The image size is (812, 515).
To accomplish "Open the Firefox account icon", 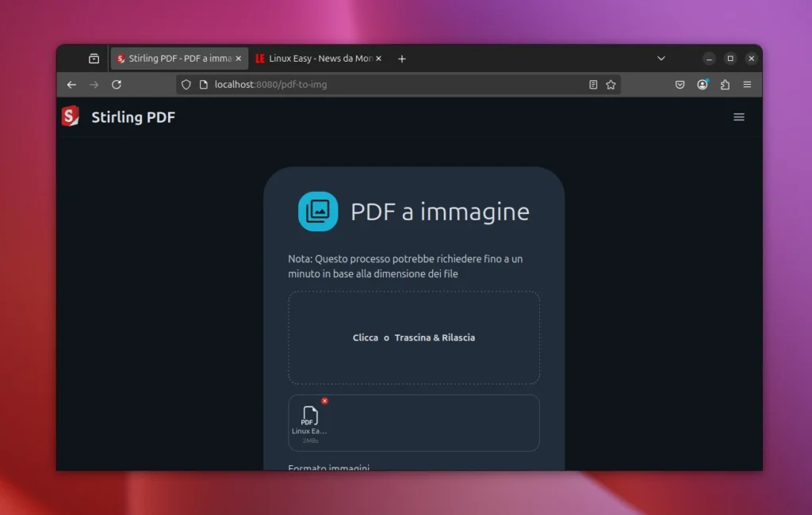I will 702,84.
